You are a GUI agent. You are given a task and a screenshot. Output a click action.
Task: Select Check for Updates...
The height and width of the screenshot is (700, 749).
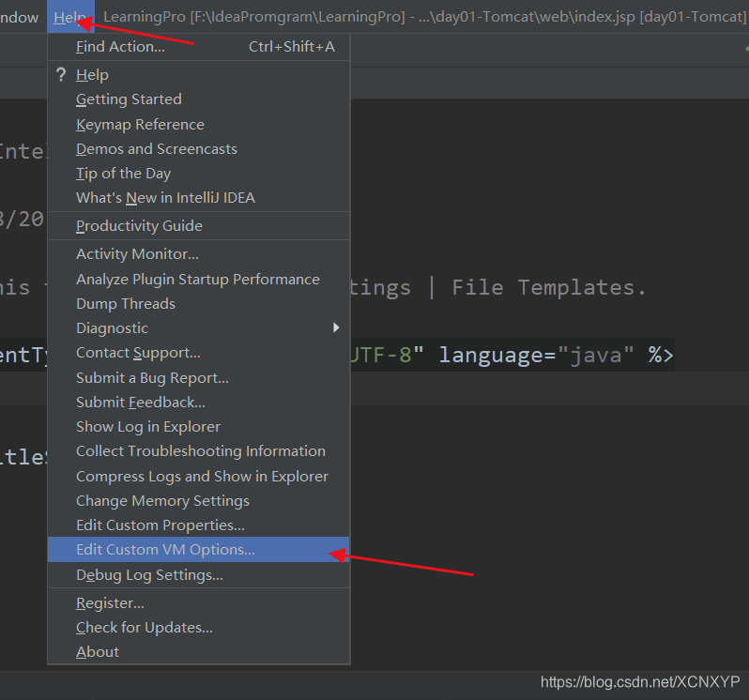coord(198,628)
